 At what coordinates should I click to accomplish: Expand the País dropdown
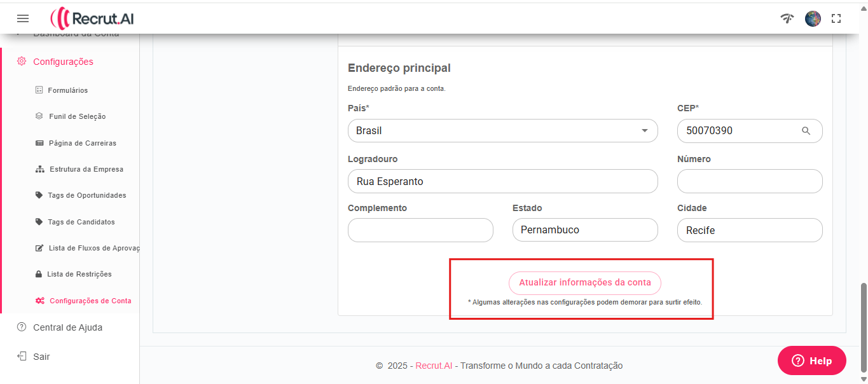(644, 131)
